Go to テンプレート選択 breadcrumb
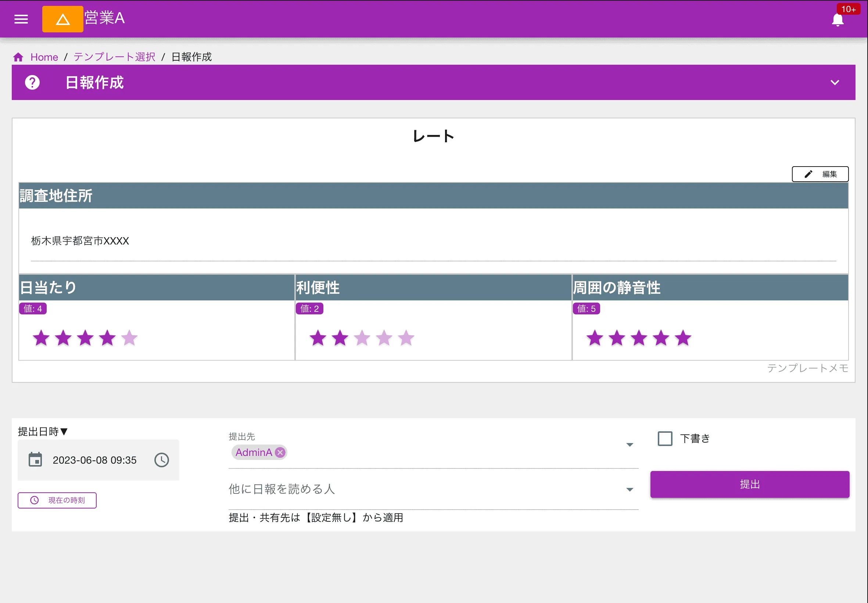This screenshot has height=603, width=868. pyautogui.click(x=114, y=57)
